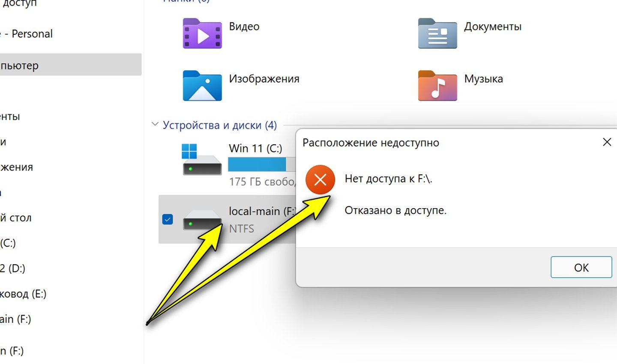
Task: Collapse the Устройства и диски group
Action: click(155, 125)
